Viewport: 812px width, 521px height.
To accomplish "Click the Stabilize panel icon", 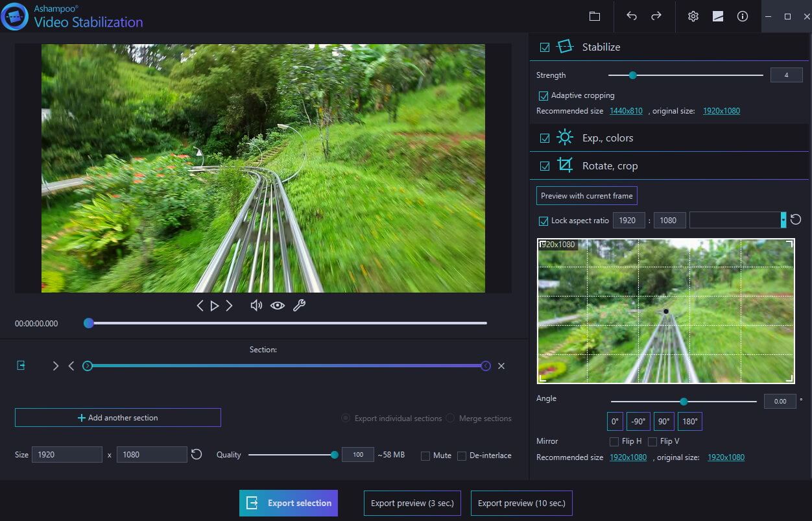I will pos(564,46).
